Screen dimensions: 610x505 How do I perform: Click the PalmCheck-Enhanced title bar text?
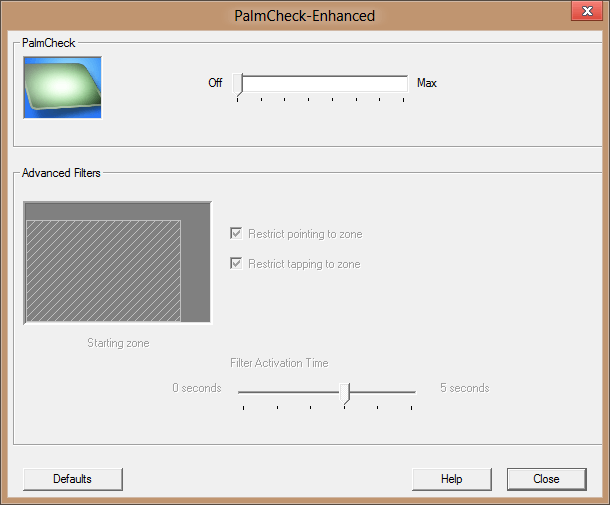click(305, 16)
